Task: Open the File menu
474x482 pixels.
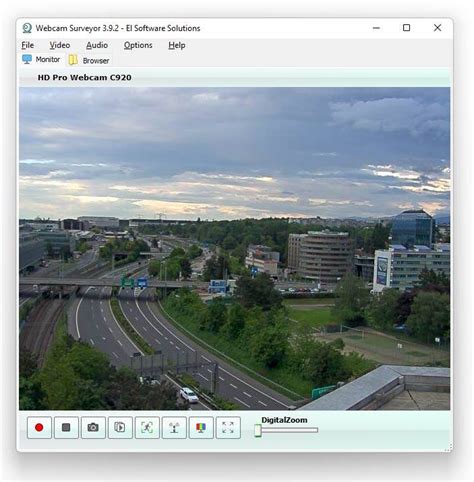Action: pyautogui.click(x=28, y=45)
